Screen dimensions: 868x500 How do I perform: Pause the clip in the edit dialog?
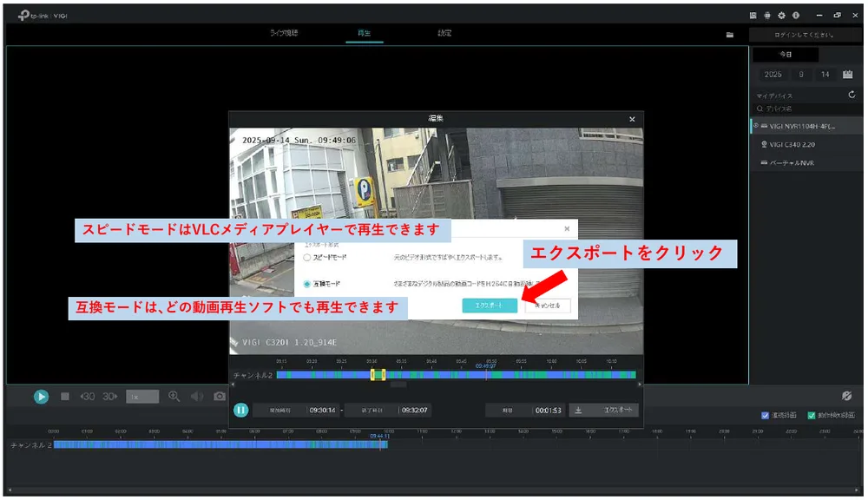[240, 410]
